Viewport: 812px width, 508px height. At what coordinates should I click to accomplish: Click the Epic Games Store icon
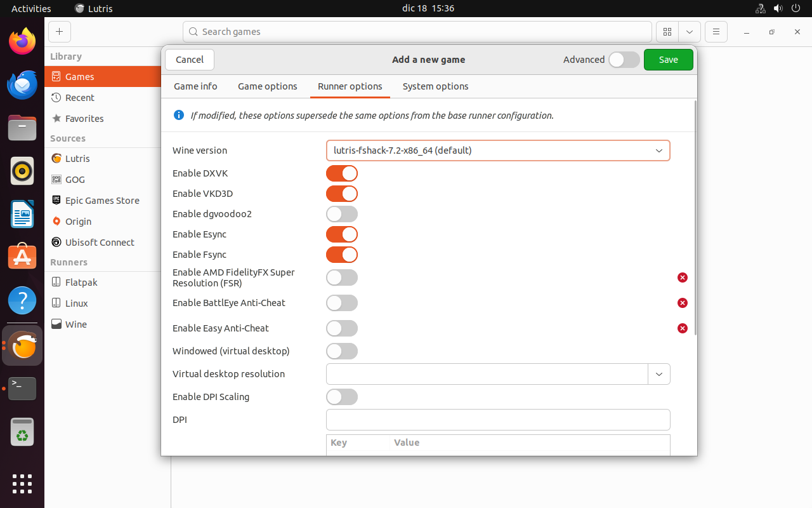(x=56, y=201)
